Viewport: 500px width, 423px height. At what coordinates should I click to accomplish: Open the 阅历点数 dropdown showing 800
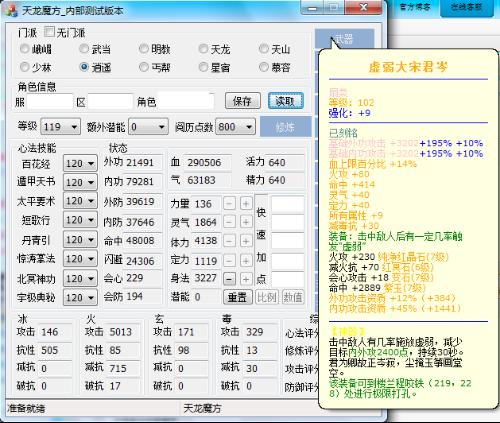click(x=235, y=127)
